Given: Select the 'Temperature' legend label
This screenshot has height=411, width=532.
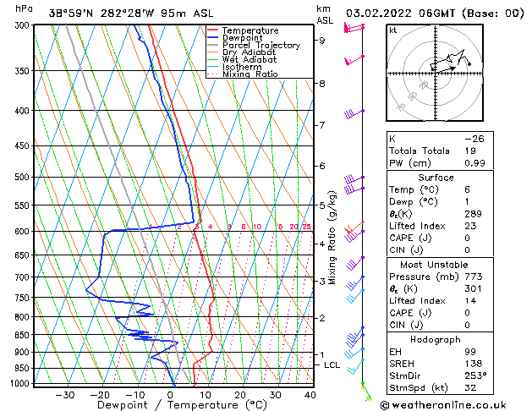Looking at the screenshot, I should [x=250, y=30].
